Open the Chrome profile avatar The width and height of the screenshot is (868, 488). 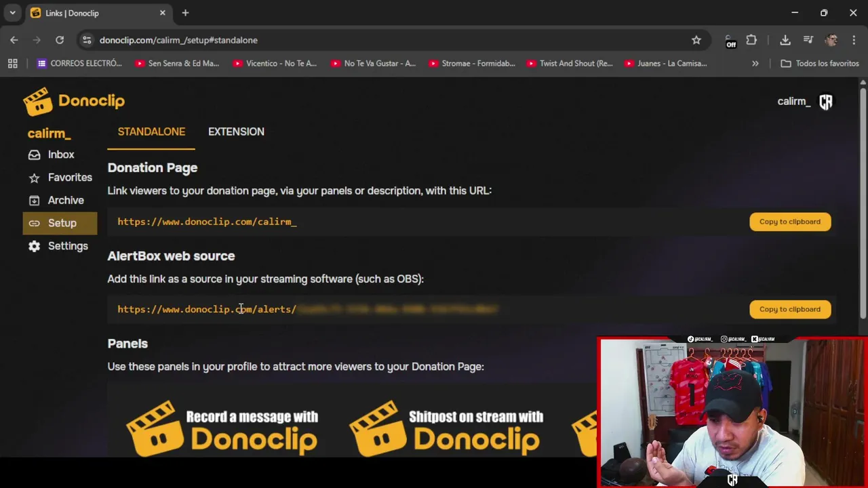pyautogui.click(x=831, y=40)
